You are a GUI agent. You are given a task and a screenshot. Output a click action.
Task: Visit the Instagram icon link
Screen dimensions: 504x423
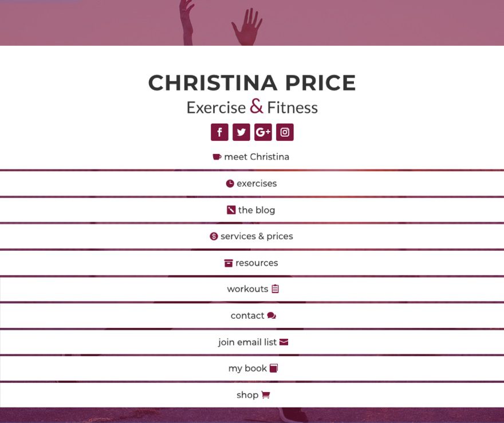[285, 132]
